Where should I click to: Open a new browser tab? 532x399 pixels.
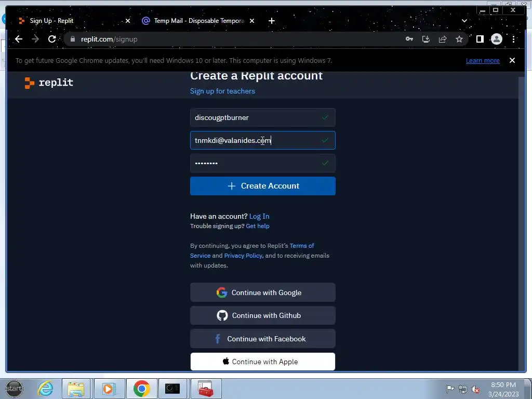271,21
